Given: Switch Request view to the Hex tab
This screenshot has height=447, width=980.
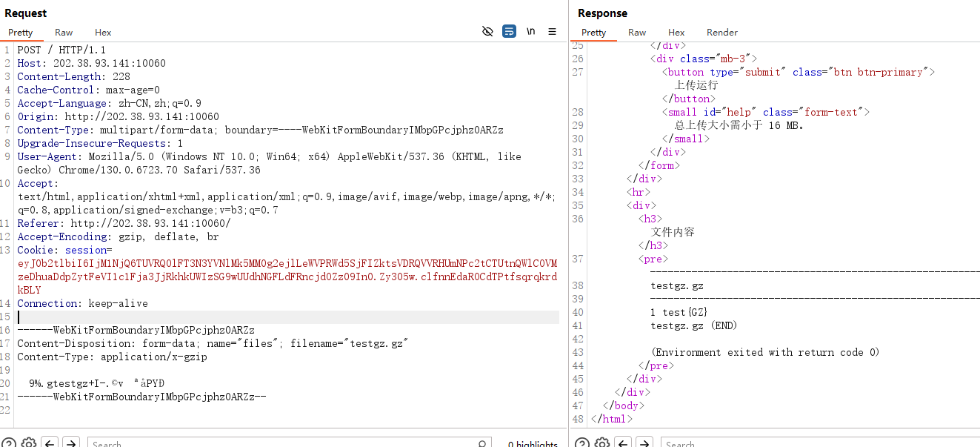Looking at the screenshot, I should coord(103,33).
